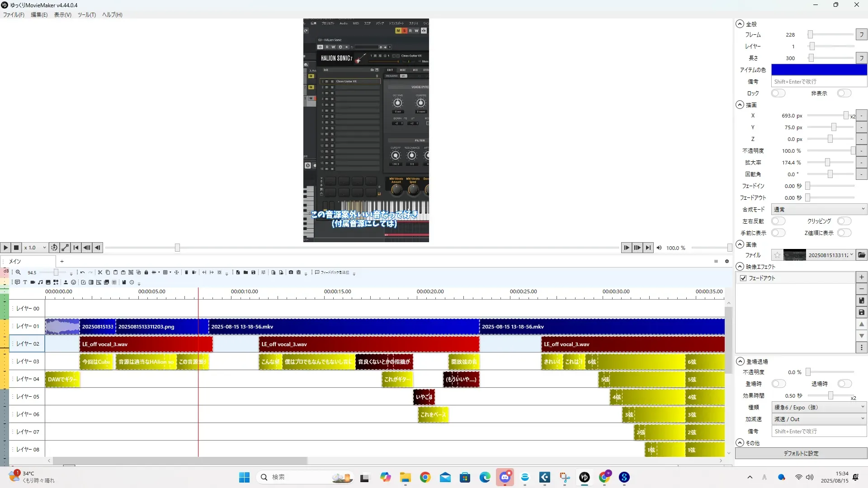Open image file browse folder icon
Viewport: 868px width, 488px height.
[862, 255]
